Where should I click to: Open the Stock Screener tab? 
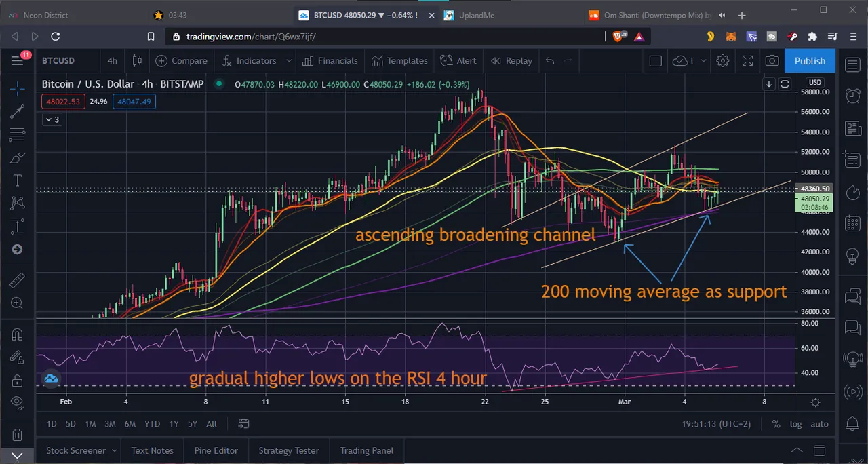[x=75, y=450]
